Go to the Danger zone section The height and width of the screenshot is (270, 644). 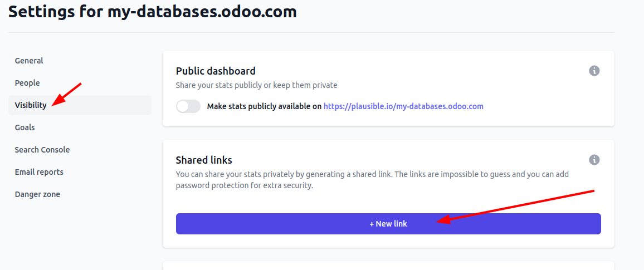click(37, 194)
